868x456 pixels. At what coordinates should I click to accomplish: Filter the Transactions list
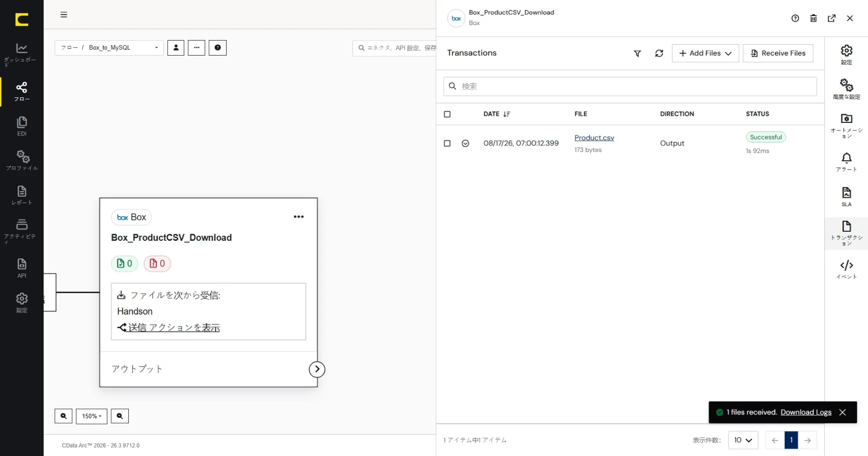(x=637, y=53)
